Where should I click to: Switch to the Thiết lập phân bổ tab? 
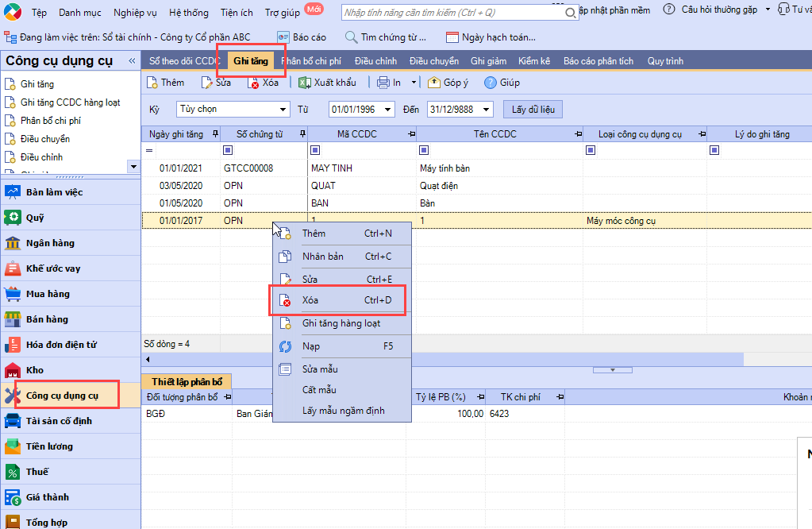point(187,382)
